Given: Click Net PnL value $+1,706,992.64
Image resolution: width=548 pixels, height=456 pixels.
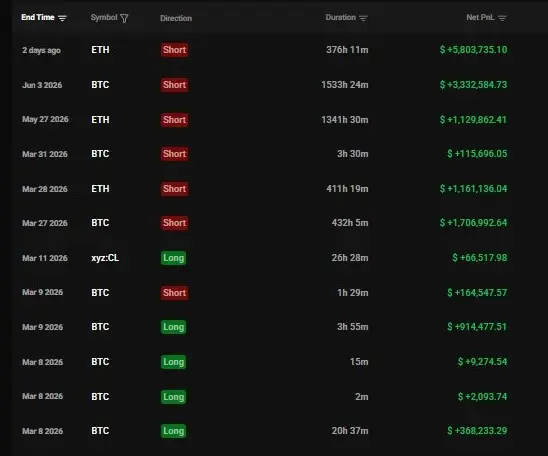Looking at the screenshot, I should tap(473, 223).
